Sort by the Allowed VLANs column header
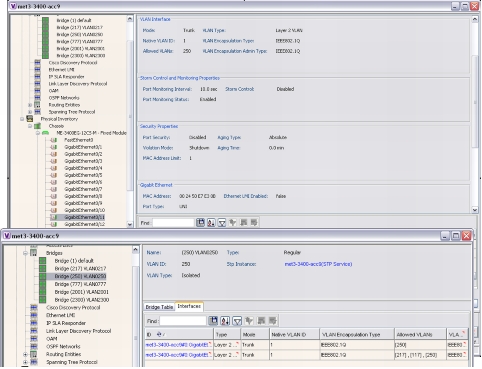The image size is (482, 369). 420,334
